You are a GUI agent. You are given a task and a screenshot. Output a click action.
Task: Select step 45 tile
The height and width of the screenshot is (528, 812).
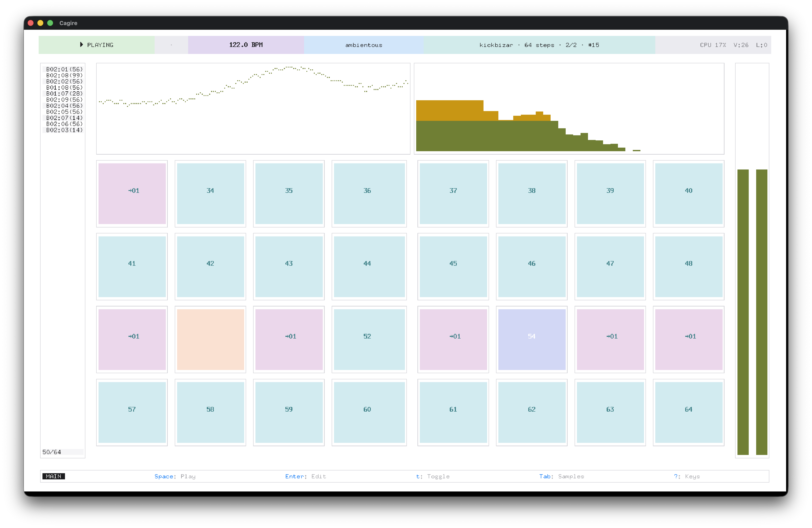[453, 267]
